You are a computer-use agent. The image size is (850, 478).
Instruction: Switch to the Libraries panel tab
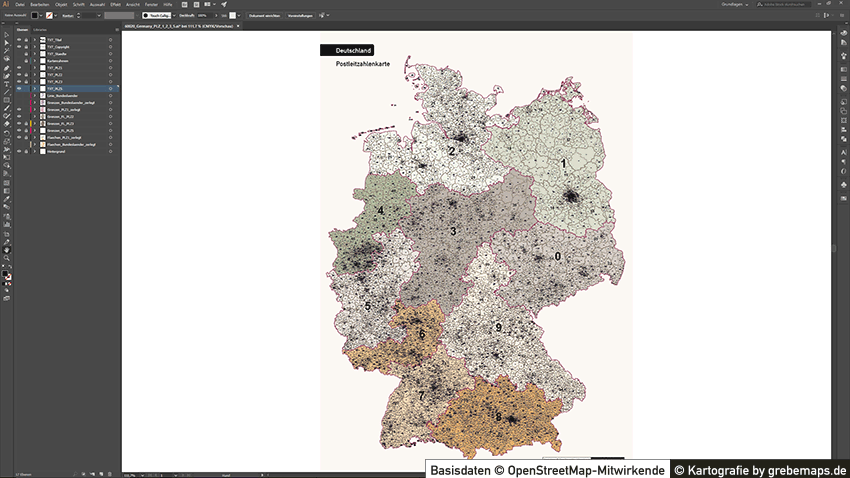[x=40, y=30]
